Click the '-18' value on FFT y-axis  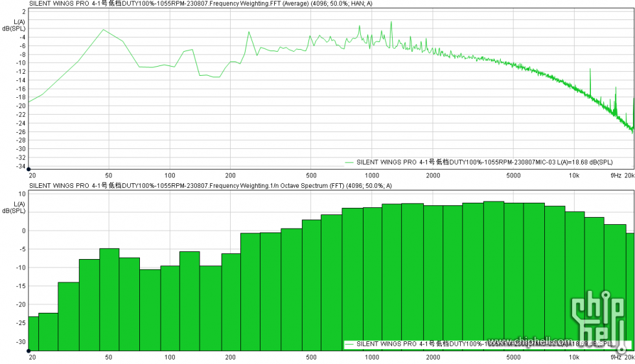point(21,97)
